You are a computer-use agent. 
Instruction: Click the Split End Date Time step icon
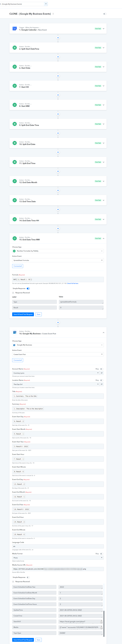pos(15,124)
